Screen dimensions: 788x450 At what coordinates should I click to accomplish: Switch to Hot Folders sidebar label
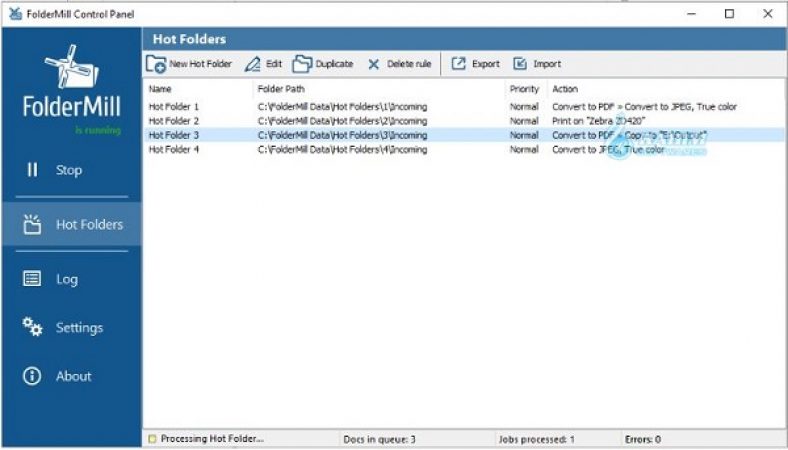(x=89, y=224)
